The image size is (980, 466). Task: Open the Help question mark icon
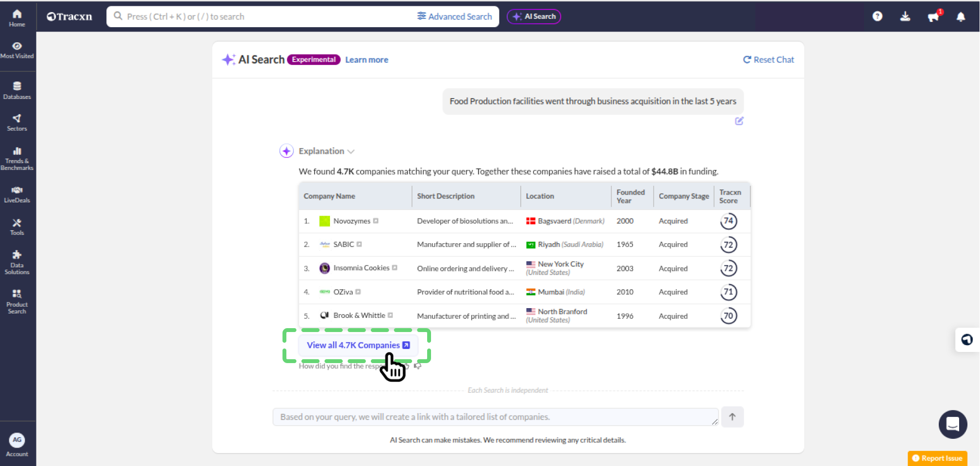coord(877,17)
